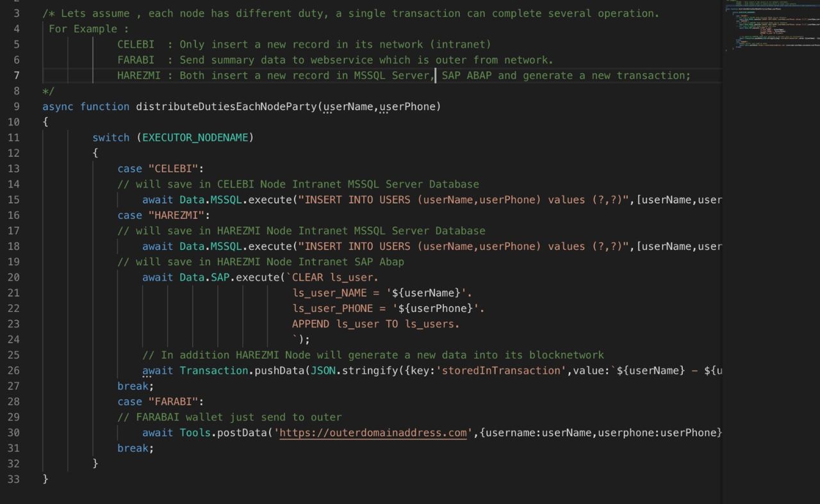The image size is (820, 504).
Task: Click the SAP property after Data on line 20
Action: 220,277
